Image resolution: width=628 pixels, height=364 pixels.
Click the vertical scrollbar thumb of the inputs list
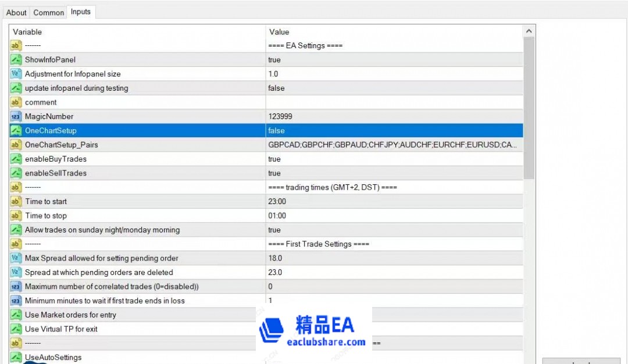529,108
